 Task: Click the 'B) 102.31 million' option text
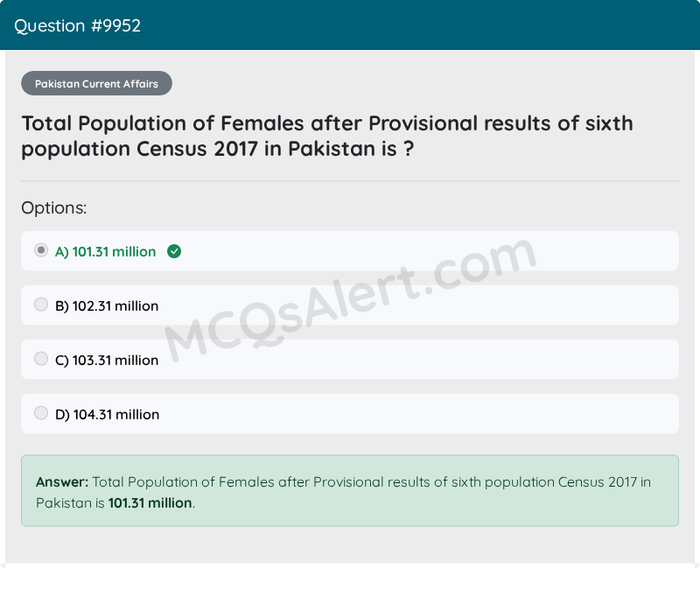click(x=107, y=306)
